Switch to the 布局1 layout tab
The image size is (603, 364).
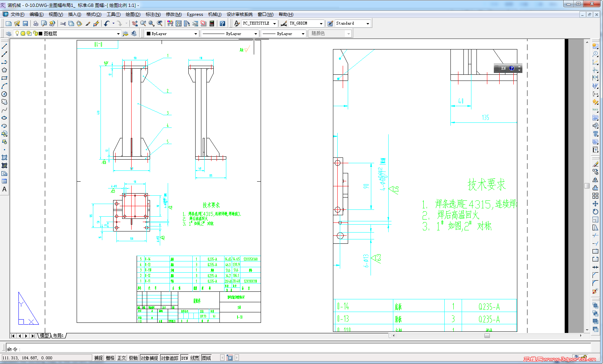click(59, 336)
